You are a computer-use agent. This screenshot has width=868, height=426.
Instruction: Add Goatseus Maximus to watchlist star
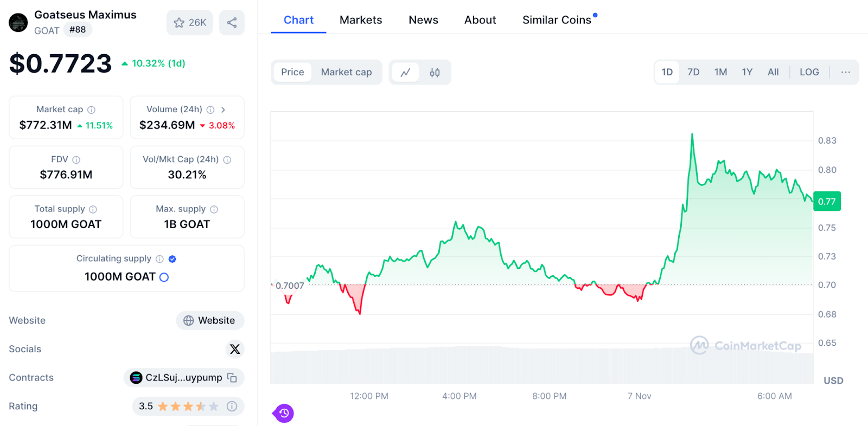(179, 23)
